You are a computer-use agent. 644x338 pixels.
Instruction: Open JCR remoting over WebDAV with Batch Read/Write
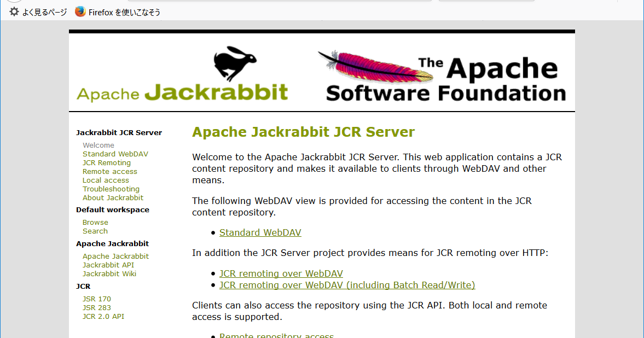click(347, 285)
